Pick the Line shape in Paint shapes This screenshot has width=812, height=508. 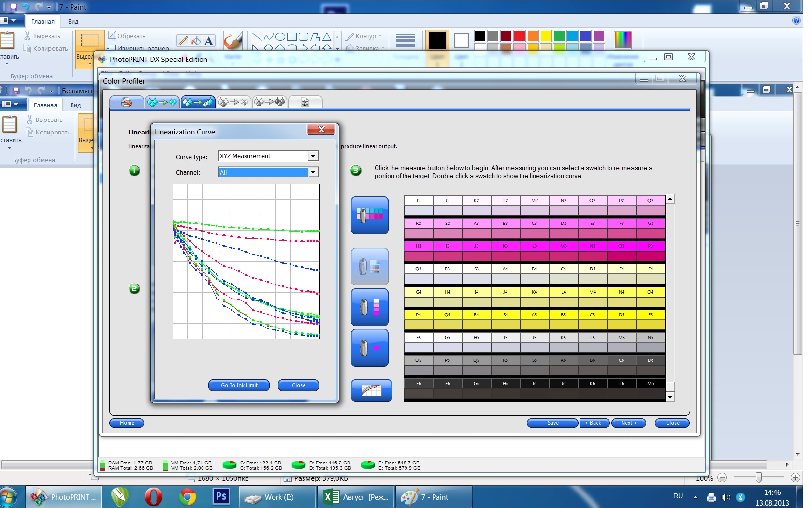(x=257, y=37)
